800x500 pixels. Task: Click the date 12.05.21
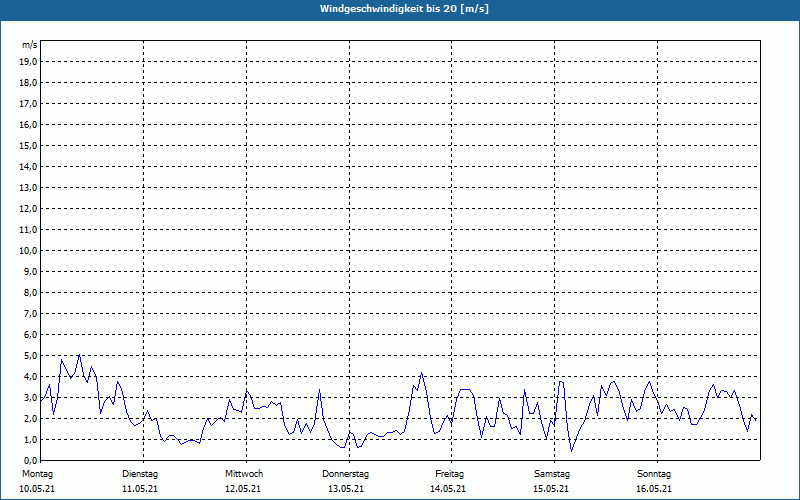coord(244,489)
